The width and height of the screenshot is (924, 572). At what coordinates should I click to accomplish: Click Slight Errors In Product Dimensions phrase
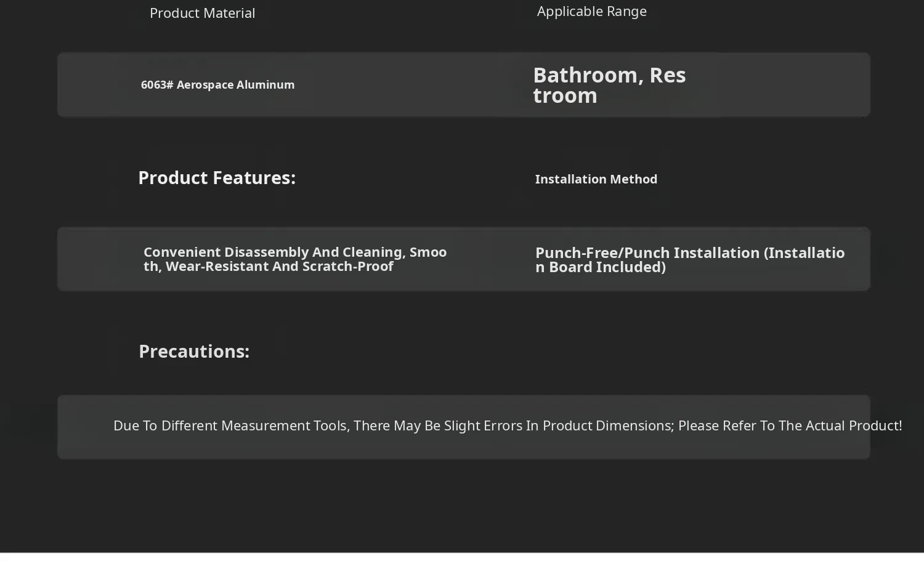[559, 426]
